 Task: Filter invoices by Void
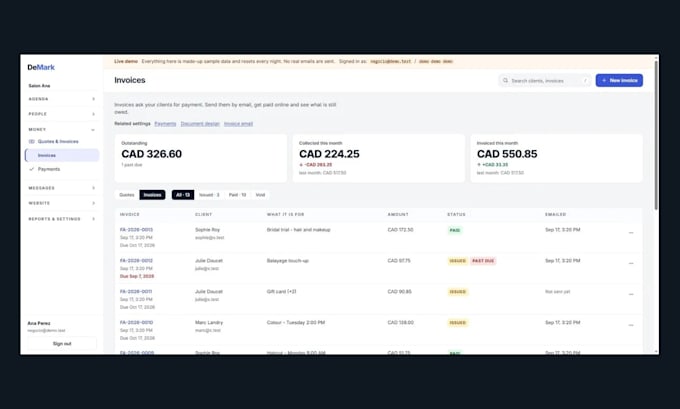tap(260, 195)
